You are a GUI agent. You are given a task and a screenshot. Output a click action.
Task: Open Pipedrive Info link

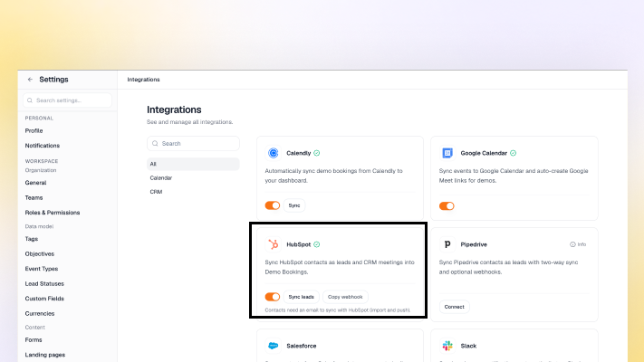point(578,244)
